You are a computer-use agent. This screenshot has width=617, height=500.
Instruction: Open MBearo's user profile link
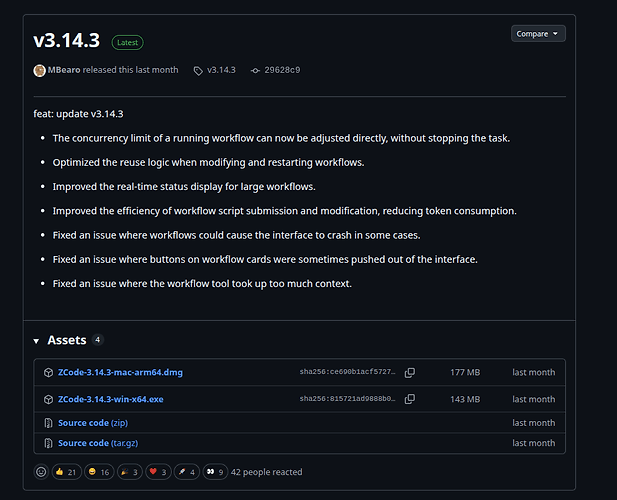click(64, 70)
